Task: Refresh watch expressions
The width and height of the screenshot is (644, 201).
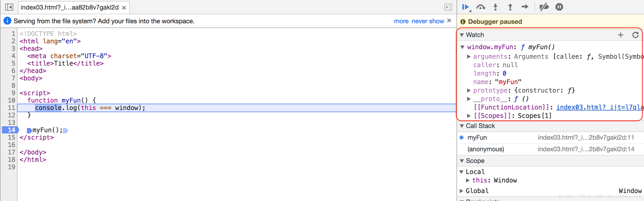Action: point(636,35)
